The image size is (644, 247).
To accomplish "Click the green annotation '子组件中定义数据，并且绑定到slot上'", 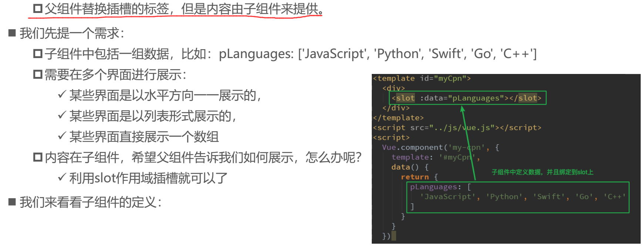I will click(x=542, y=172).
